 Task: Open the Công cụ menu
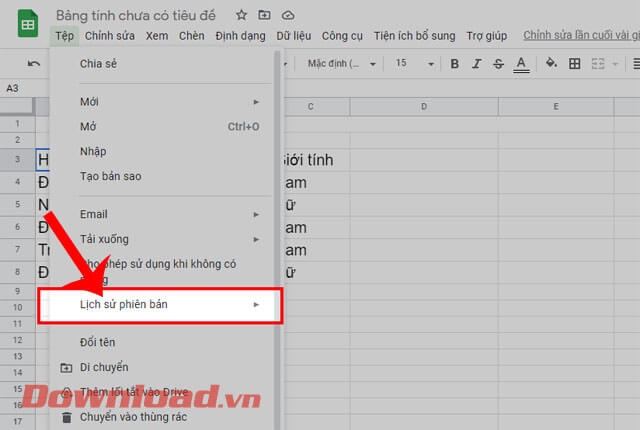tap(342, 36)
